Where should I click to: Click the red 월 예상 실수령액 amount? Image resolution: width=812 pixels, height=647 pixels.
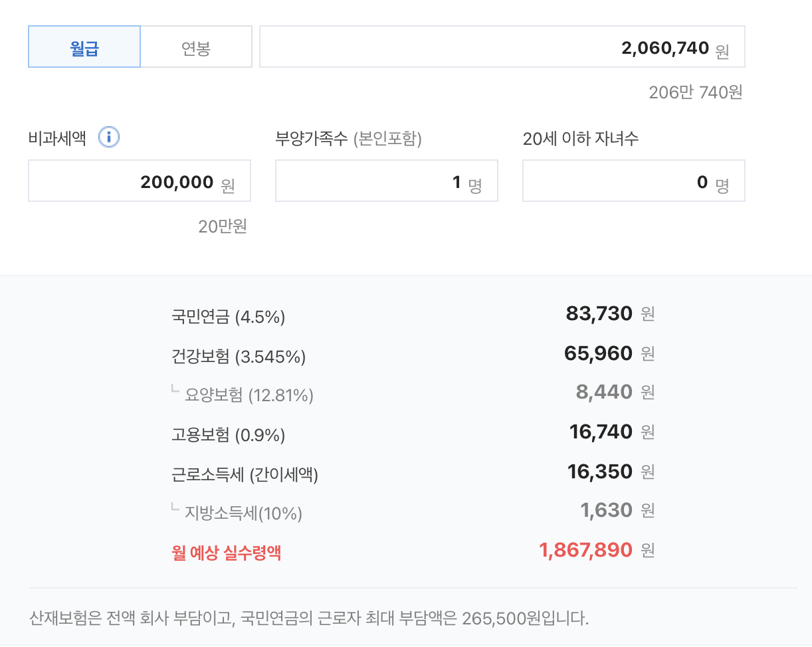click(585, 550)
